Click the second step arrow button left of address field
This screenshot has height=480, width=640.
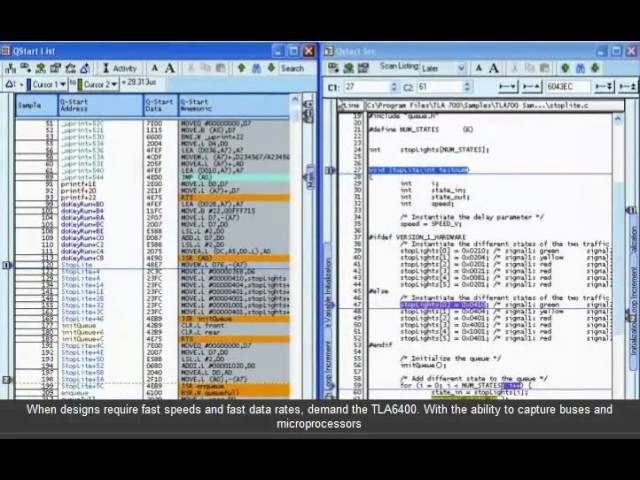[532, 87]
